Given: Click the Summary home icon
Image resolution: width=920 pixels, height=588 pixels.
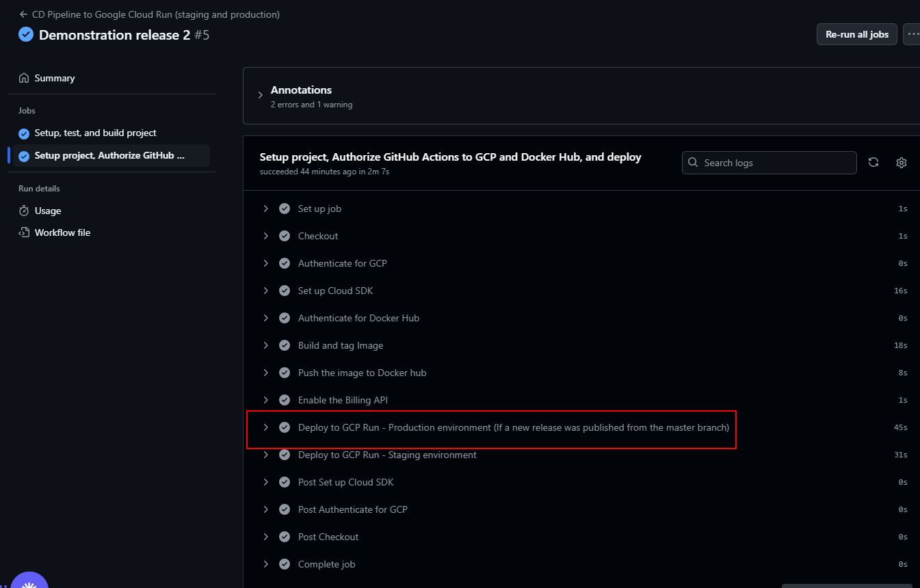Looking at the screenshot, I should 24,78.
